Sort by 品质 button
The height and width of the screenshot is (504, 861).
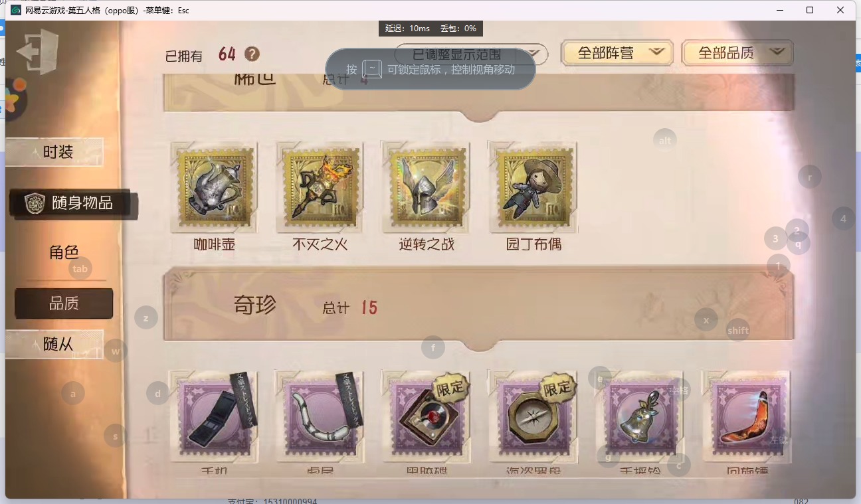(x=64, y=303)
